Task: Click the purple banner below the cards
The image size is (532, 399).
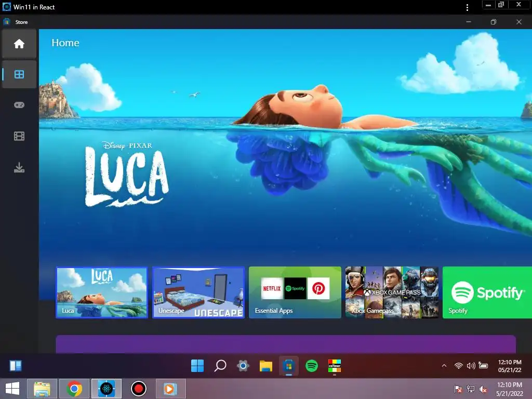Action: (x=286, y=344)
